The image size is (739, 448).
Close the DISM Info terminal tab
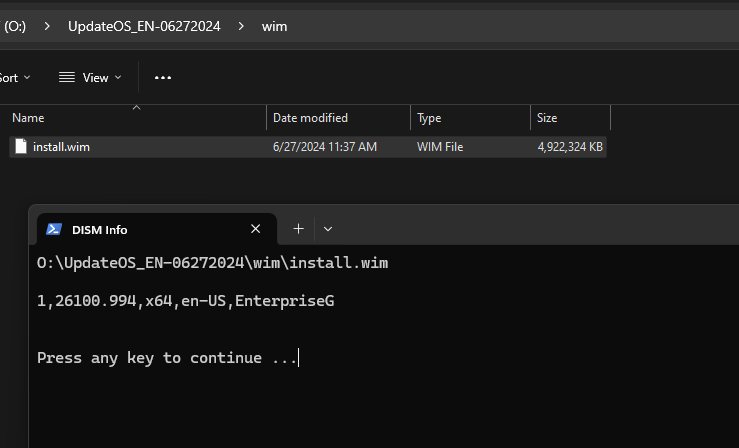point(255,229)
